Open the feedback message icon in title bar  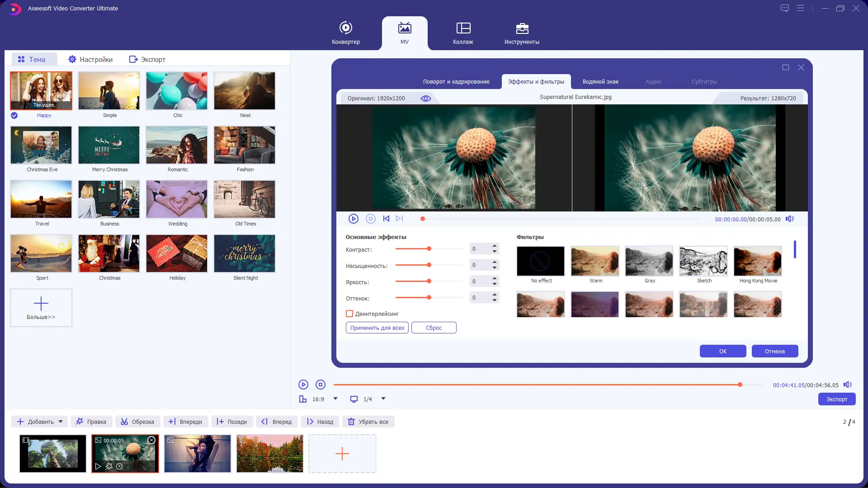(785, 8)
